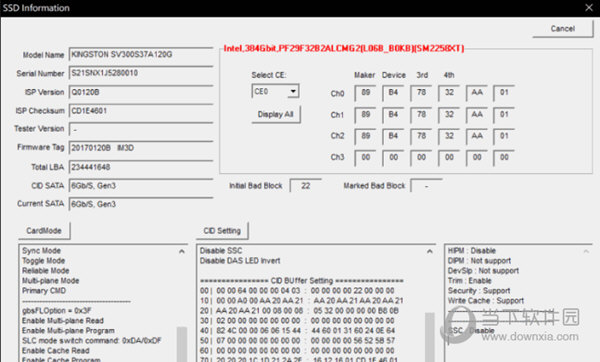Select the 'CID BUffer Setting' header line
The height and width of the screenshot is (362, 600).
(x=302, y=280)
